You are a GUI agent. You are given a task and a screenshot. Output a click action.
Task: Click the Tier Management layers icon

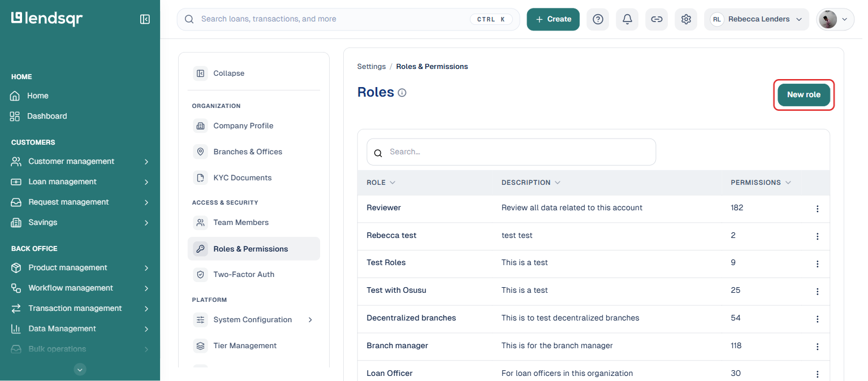200,346
